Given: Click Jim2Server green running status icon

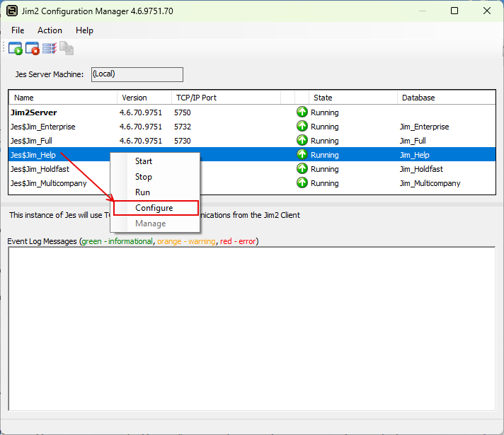Looking at the screenshot, I should tap(302, 112).
